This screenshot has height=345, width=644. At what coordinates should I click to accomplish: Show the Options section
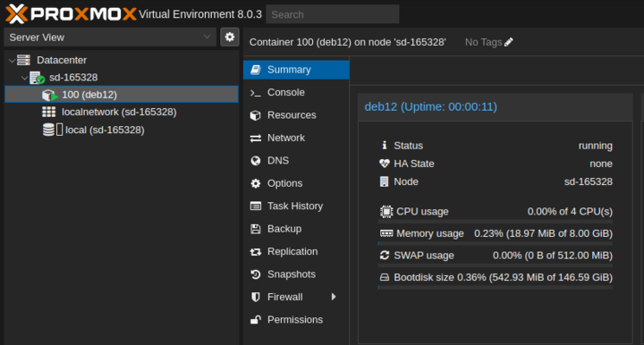pos(296,183)
